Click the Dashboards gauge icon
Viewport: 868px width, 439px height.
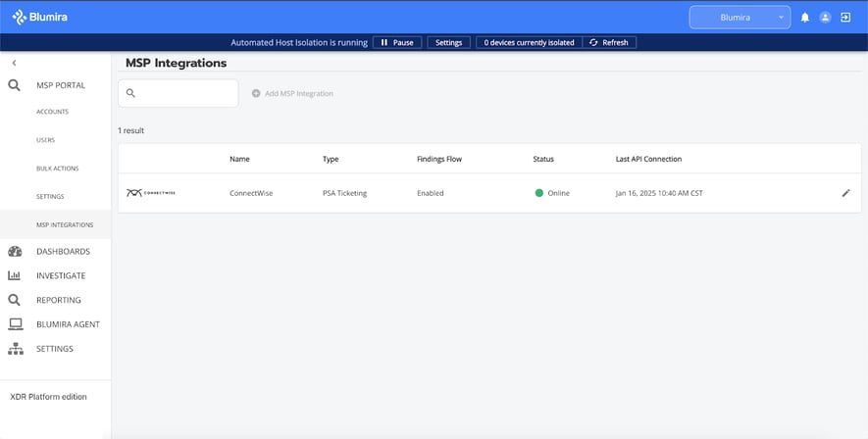[15, 252]
